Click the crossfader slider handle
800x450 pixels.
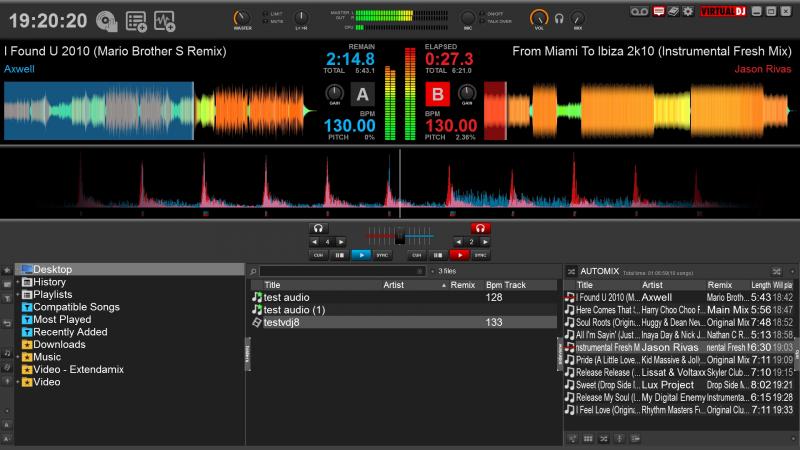(x=400, y=236)
